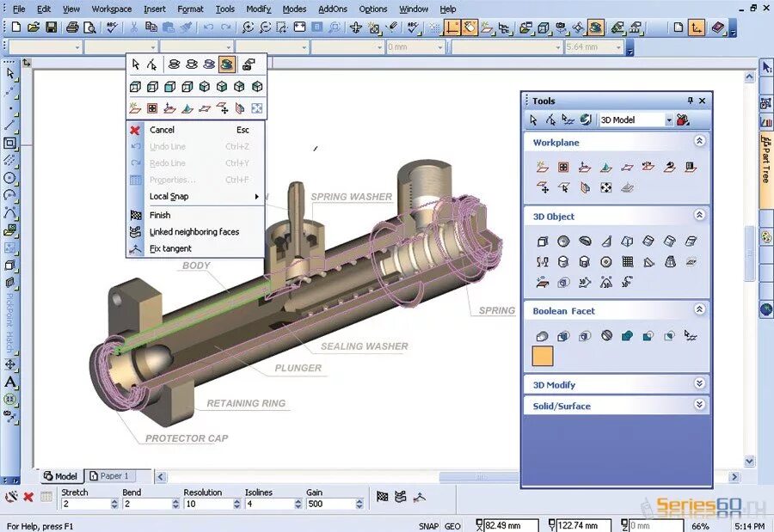
Task: Click first Workplane icon in Tools panel
Action: tap(543, 167)
